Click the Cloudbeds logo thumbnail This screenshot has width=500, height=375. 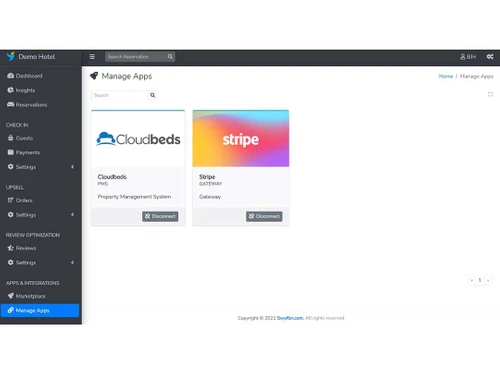[138, 139]
